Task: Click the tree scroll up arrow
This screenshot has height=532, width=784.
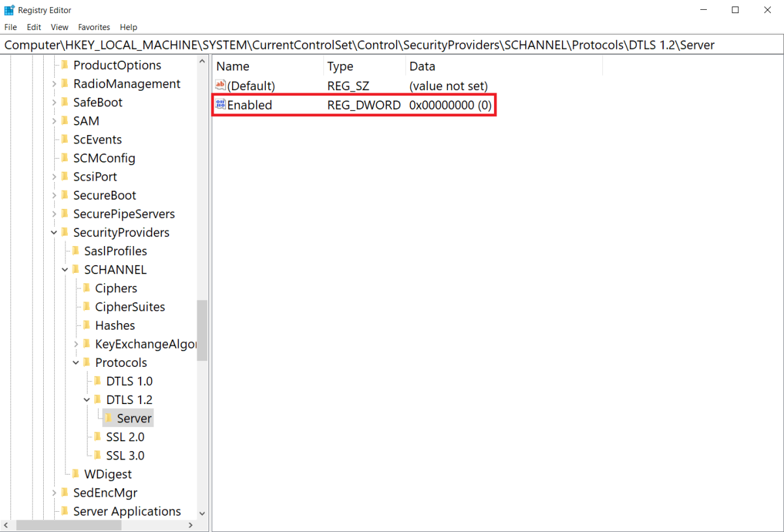Action: (x=202, y=61)
